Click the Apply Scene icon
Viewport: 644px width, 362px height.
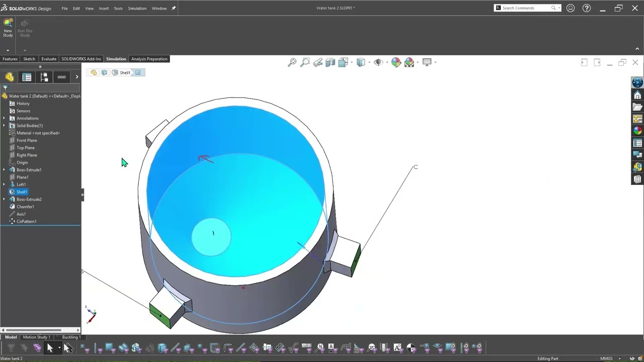click(x=409, y=62)
